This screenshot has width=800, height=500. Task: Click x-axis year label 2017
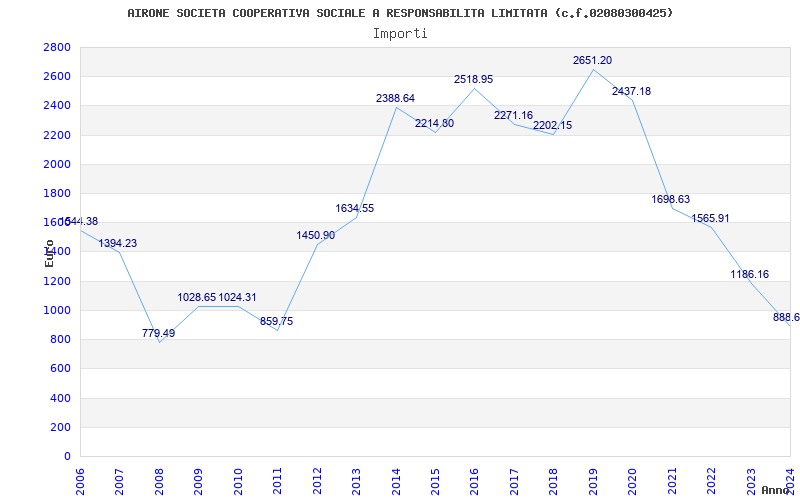(x=514, y=481)
